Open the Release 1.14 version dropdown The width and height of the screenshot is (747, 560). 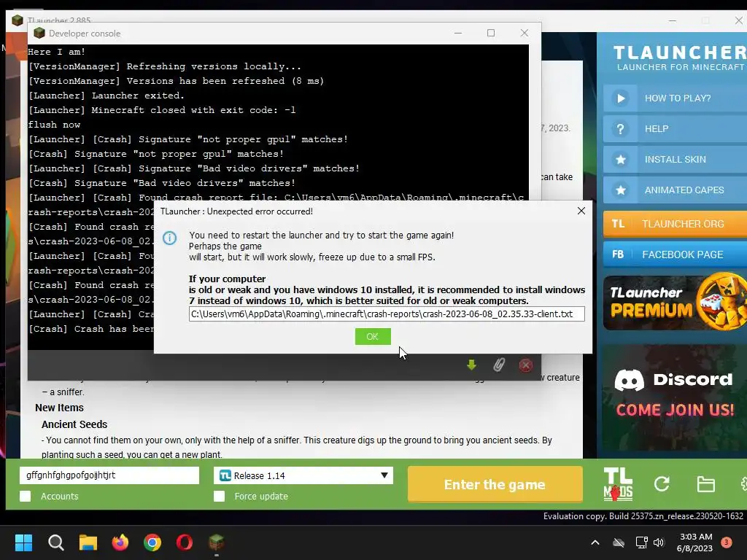coord(303,475)
